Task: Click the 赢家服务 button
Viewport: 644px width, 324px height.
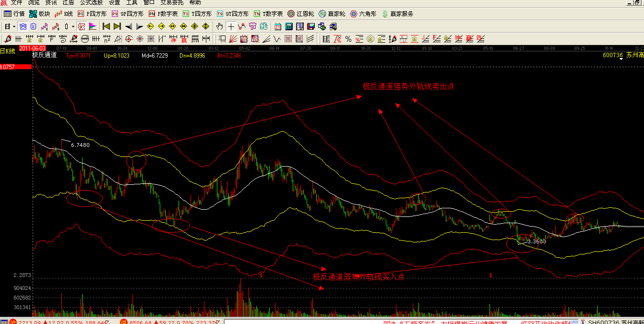Action: click(398, 14)
